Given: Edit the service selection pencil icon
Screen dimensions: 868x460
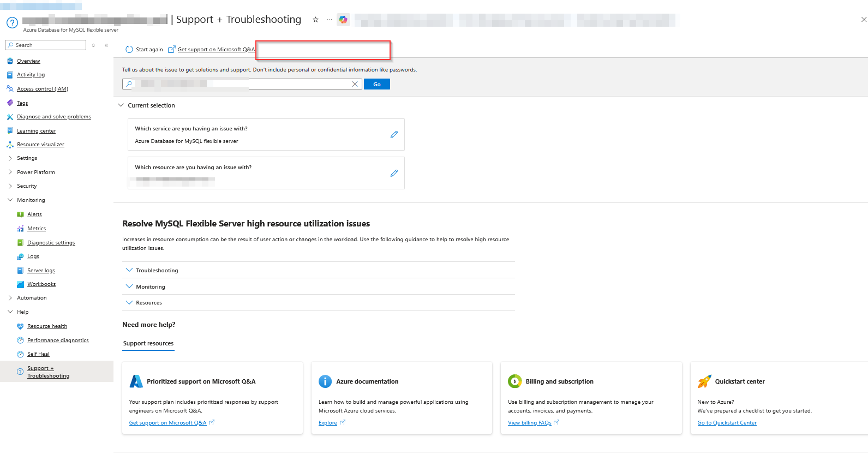Looking at the screenshot, I should [394, 134].
